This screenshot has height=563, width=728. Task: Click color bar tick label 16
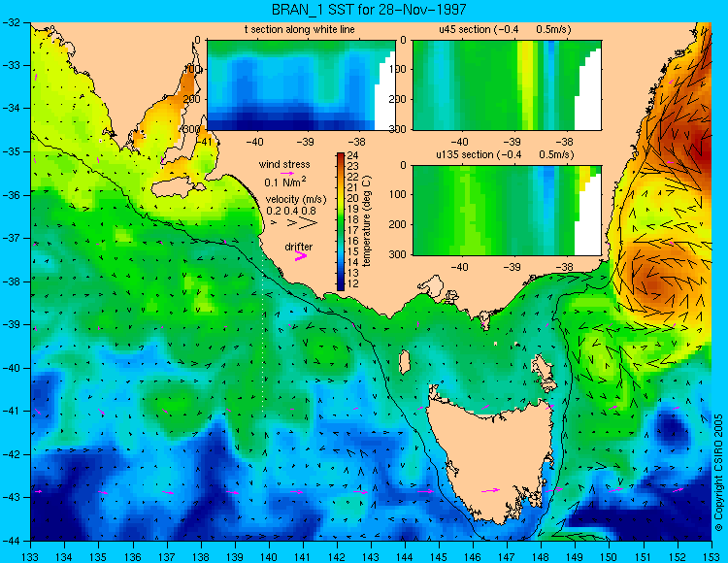click(x=353, y=241)
